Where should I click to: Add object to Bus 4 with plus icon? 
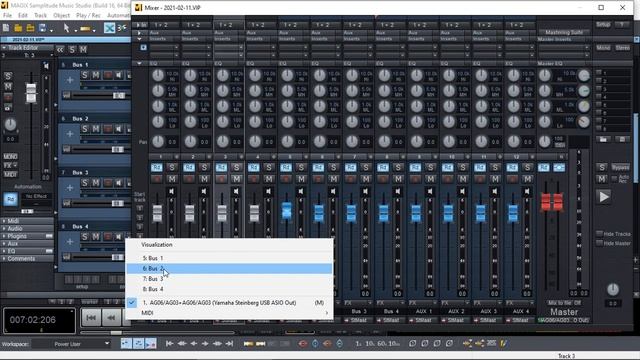70,242
